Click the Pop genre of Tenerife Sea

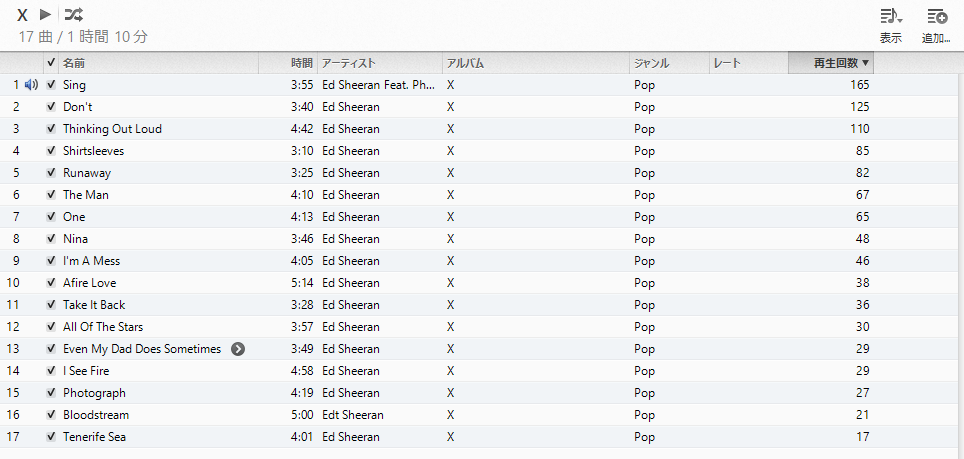(x=644, y=437)
